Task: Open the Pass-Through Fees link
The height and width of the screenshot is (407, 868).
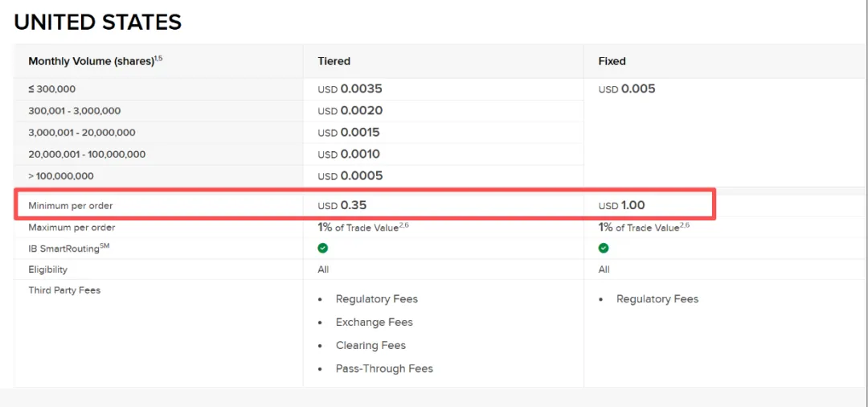Action: click(384, 369)
